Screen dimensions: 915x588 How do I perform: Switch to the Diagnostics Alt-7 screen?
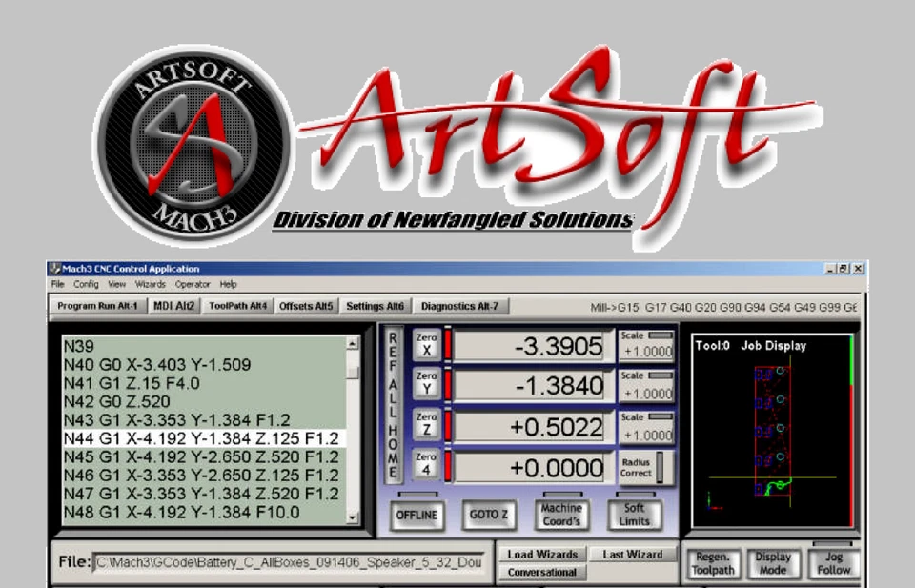pyautogui.click(x=460, y=306)
